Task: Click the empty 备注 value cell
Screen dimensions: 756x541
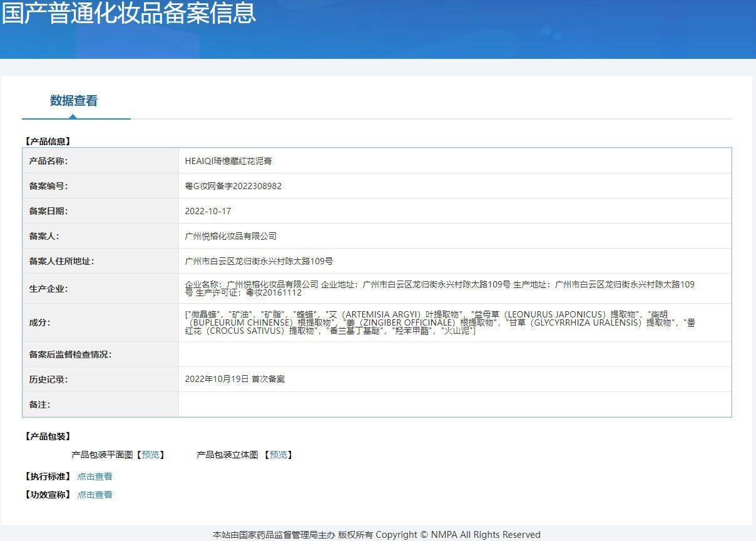Action: tap(454, 404)
